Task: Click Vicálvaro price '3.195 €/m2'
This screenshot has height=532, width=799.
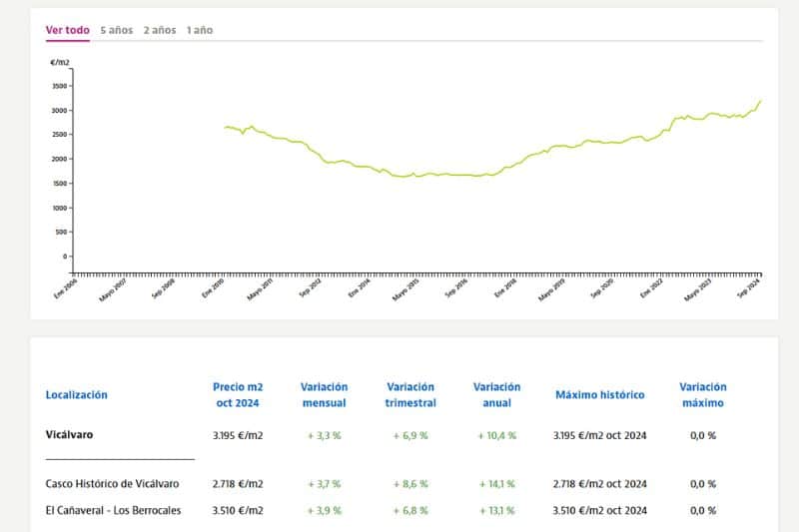Action: click(238, 436)
